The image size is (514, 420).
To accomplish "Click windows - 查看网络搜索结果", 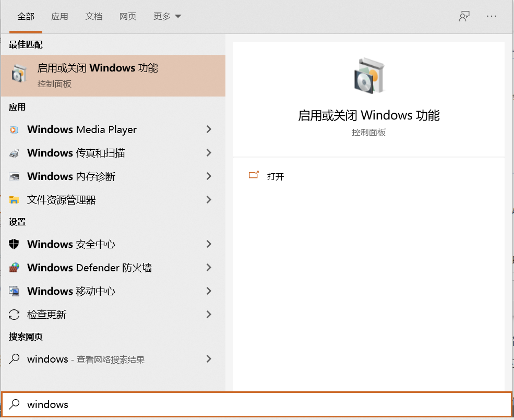I will click(x=86, y=359).
